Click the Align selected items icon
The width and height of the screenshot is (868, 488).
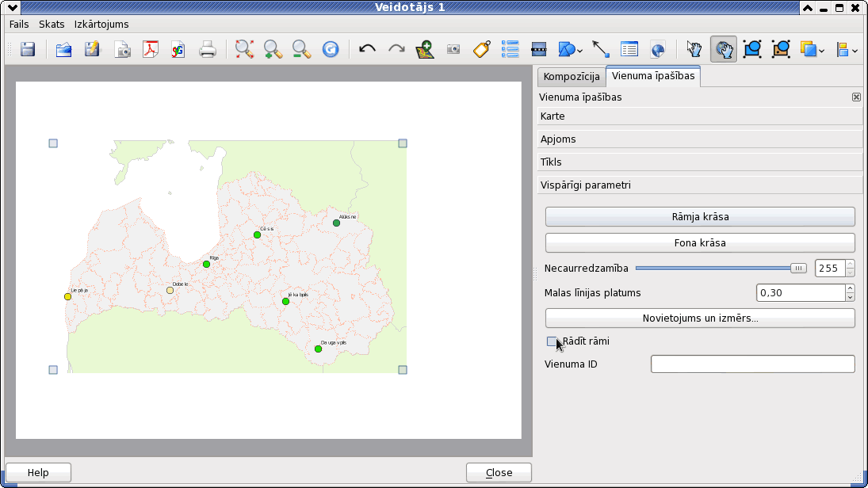843,49
